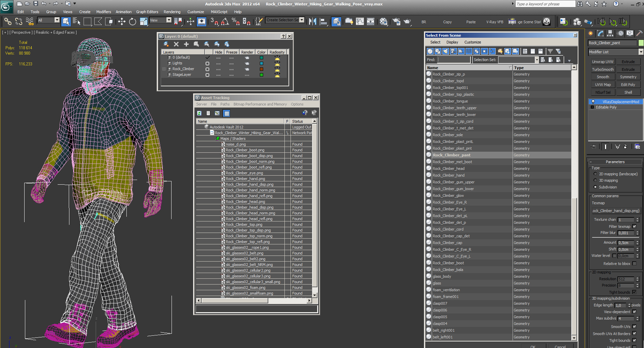644x348 pixels.
Task: Select the Select and Link tool
Action: point(8,21)
